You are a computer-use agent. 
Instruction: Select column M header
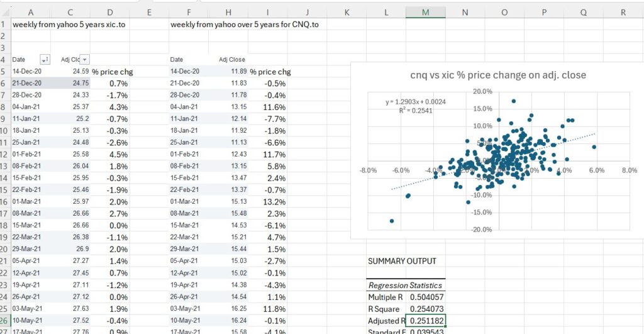tap(425, 11)
